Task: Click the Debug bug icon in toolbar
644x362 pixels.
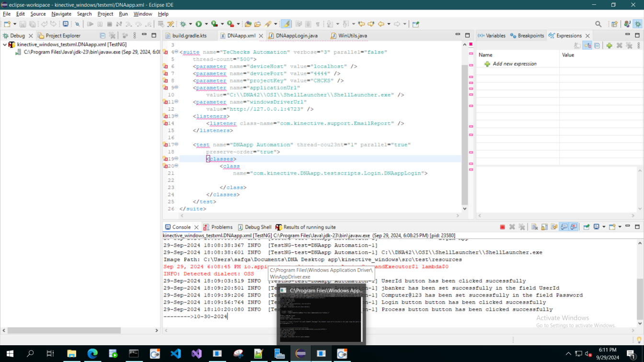Action: pyautogui.click(x=183, y=24)
